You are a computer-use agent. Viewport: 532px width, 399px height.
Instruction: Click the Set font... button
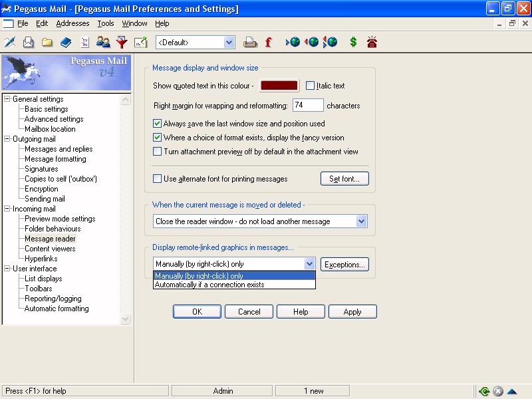(344, 178)
